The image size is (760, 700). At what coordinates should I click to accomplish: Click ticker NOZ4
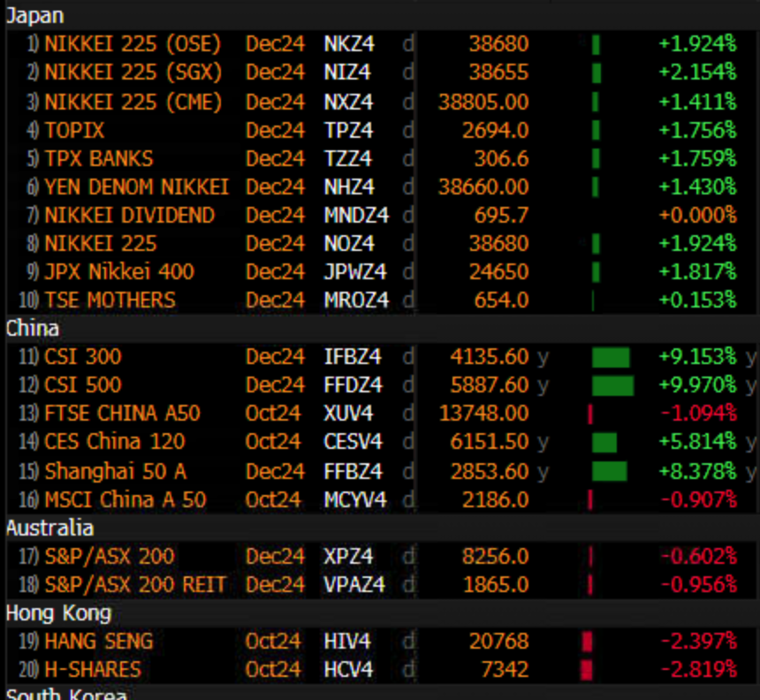(x=349, y=243)
